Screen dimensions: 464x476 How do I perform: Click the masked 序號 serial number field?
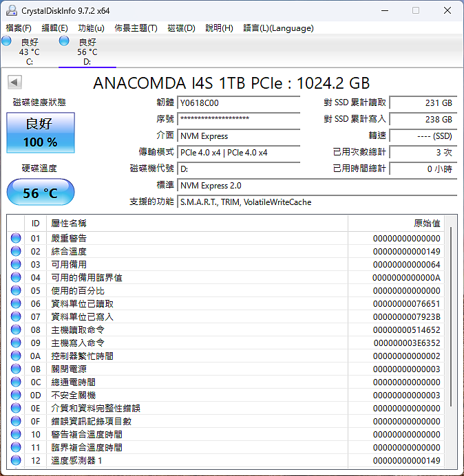[239, 119]
